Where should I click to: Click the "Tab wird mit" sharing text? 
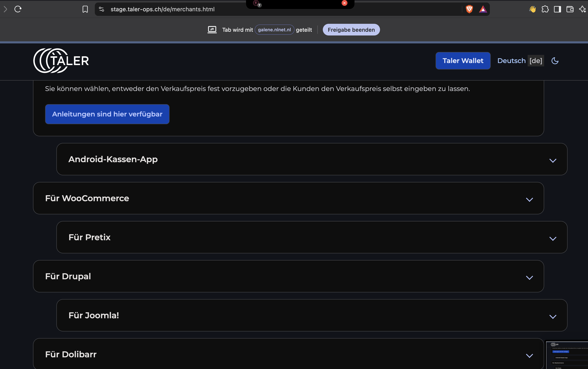click(237, 30)
